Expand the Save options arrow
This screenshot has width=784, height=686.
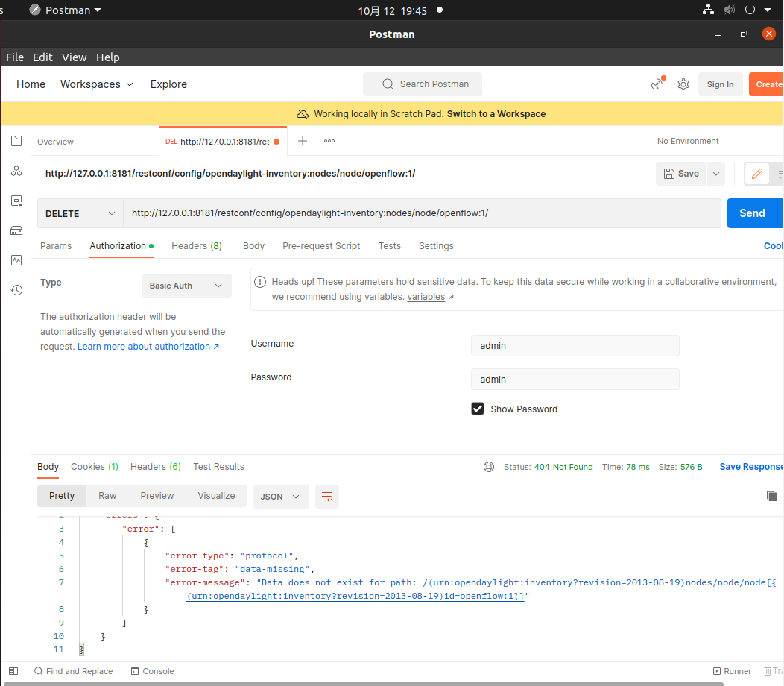[716, 174]
